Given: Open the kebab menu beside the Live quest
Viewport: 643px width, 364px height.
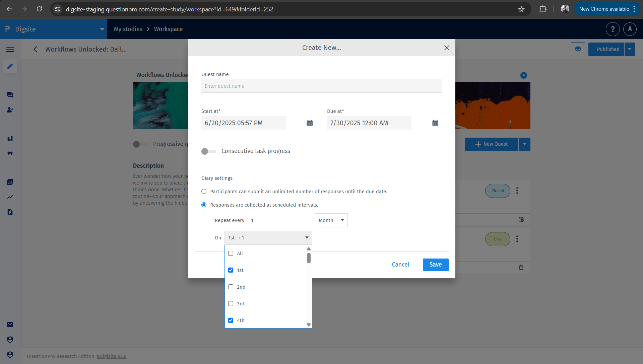Looking at the screenshot, I should click(x=517, y=239).
